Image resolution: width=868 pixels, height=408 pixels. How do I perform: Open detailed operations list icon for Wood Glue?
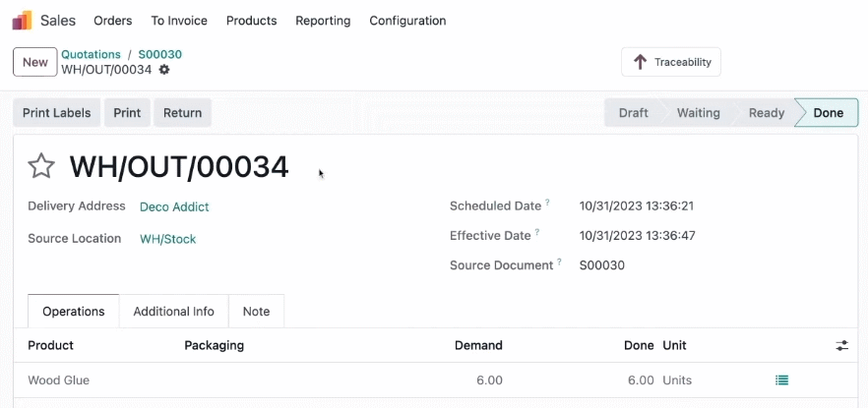click(781, 380)
